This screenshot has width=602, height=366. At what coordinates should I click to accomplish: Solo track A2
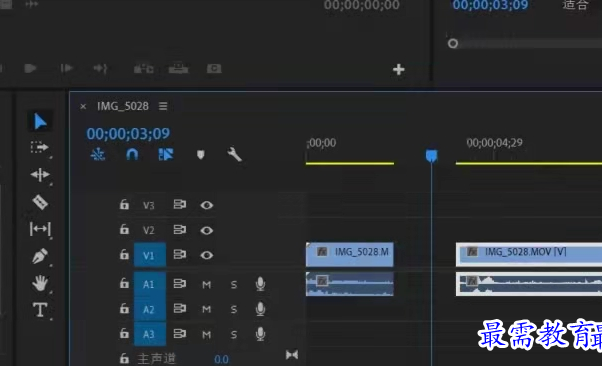234,309
